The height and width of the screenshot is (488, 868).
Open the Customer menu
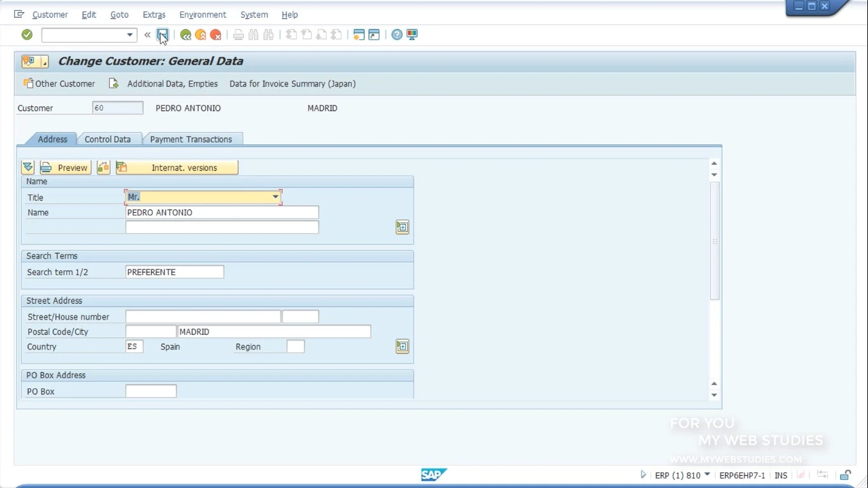point(50,15)
